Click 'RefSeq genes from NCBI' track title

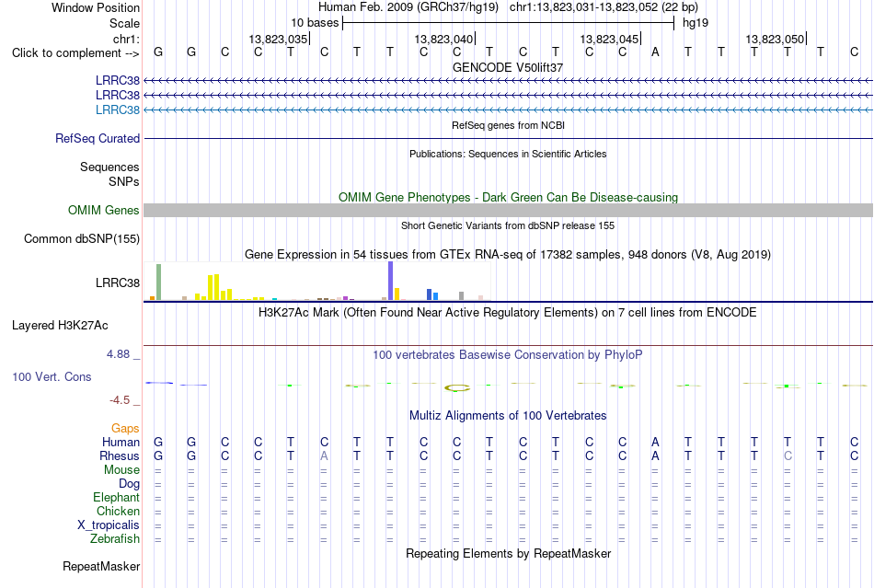pyautogui.click(x=508, y=125)
